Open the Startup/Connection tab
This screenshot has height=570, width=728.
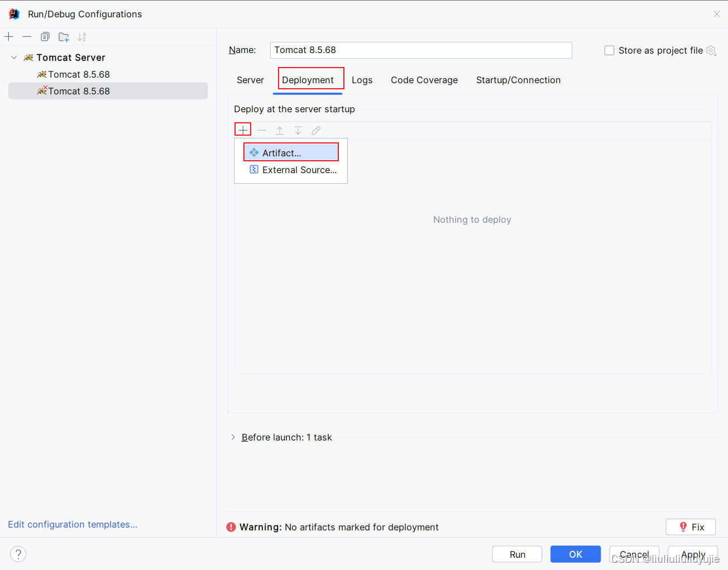point(518,80)
